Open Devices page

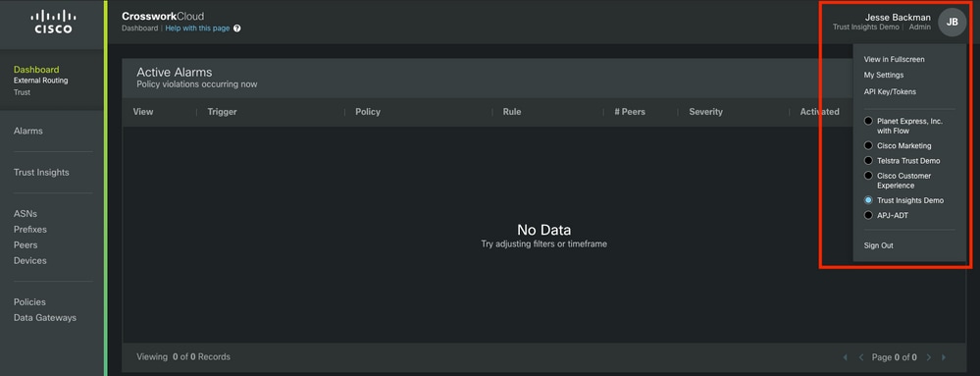coord(30,260)
